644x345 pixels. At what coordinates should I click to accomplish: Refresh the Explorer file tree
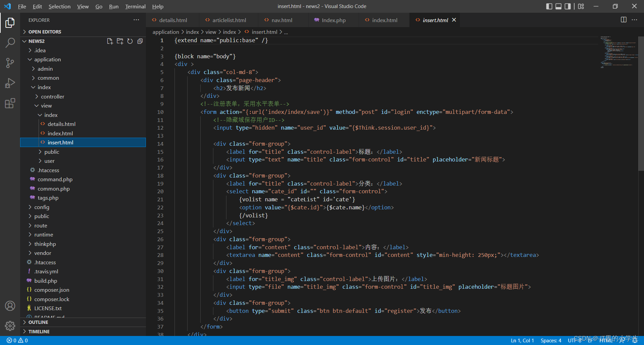pos(130,41)
